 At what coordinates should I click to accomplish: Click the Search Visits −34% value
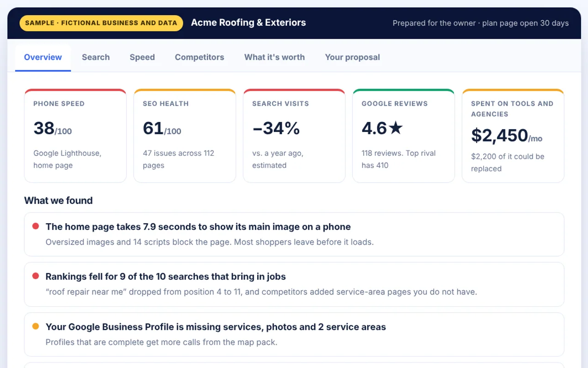tap(276, 128)
